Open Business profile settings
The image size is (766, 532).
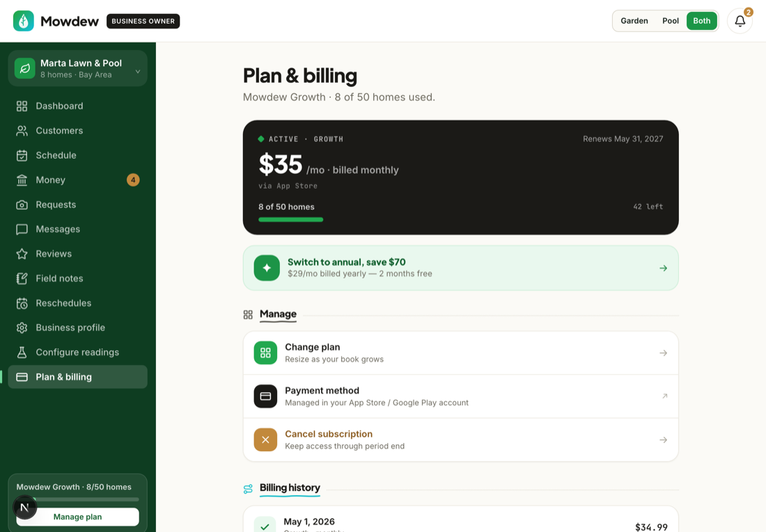coord(78,328)
